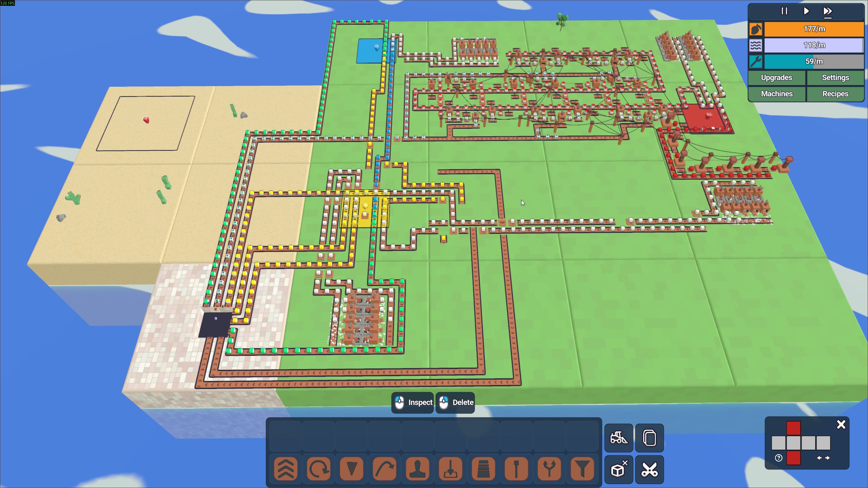The image size is (868, 488).
Task: Click left arrow in cube face panel
Action: (819, 458)
